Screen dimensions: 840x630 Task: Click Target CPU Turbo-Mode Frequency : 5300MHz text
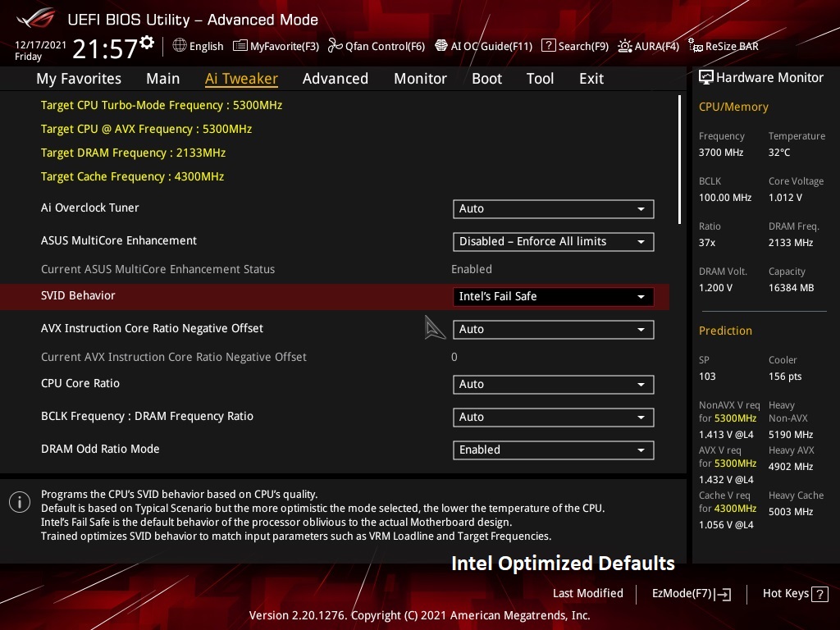coord(162,105)
